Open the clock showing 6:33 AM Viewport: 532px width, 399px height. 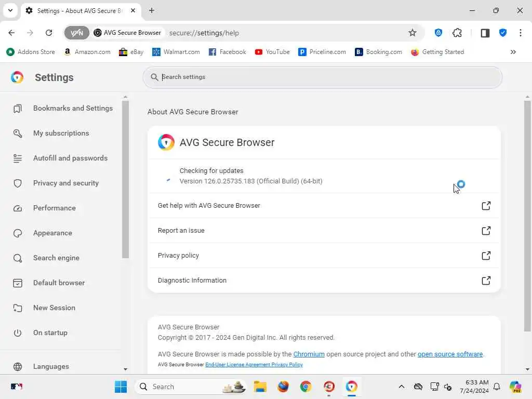[x=474, y=387]
